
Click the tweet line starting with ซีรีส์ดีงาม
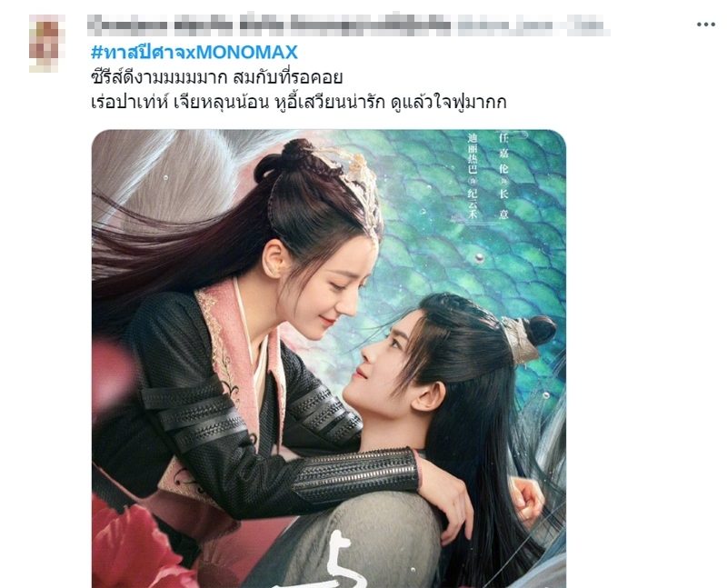[x=216, y=77]
